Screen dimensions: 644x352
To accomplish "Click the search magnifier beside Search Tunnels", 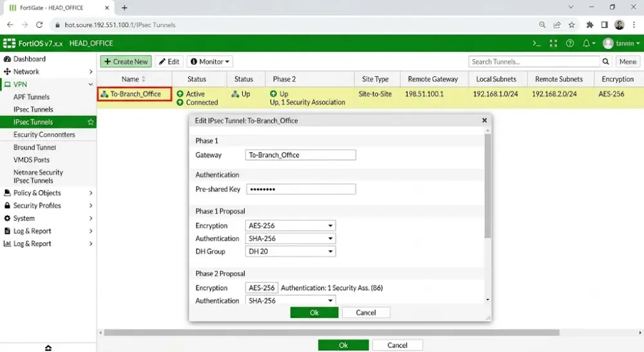I will [605, 62].
